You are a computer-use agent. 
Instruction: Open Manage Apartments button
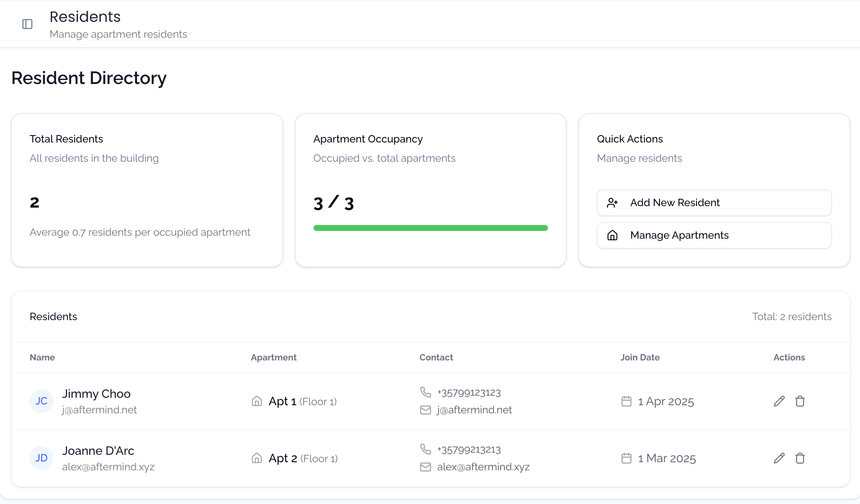pos(714,235)
